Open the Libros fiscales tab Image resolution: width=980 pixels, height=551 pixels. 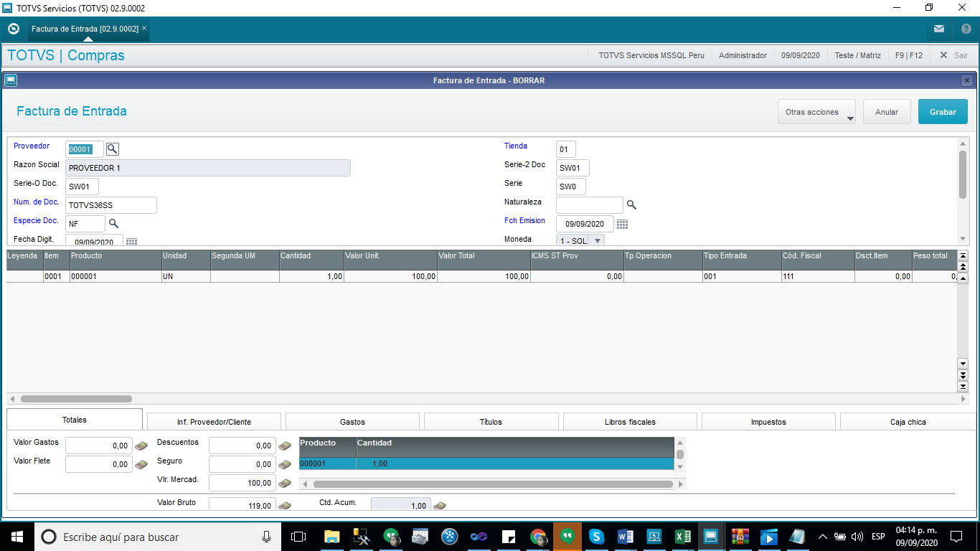click(630, 422)
